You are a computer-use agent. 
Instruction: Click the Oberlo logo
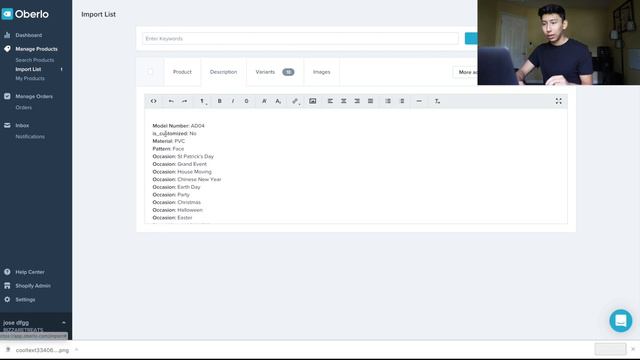(25, 14)
